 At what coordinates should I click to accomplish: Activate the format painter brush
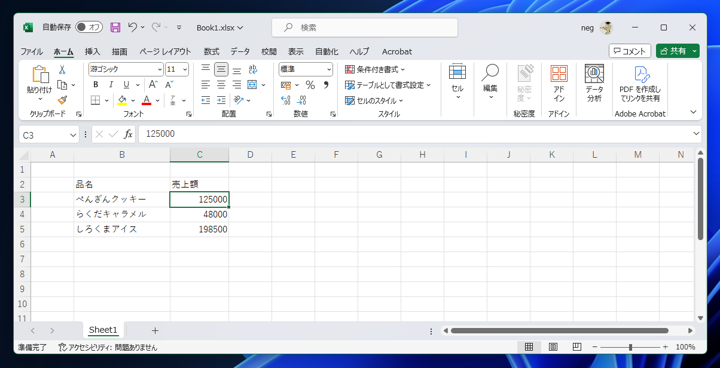point(62,100)
